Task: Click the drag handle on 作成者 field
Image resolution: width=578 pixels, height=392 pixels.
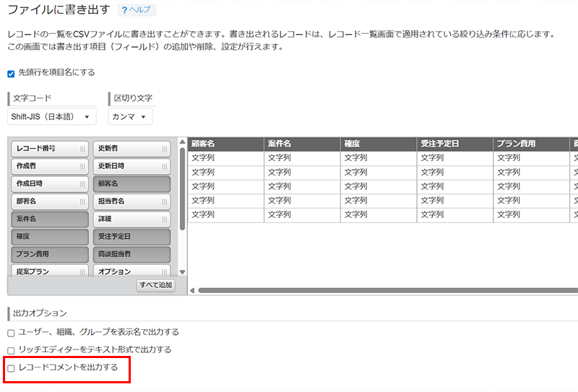Action: point(82,166)
